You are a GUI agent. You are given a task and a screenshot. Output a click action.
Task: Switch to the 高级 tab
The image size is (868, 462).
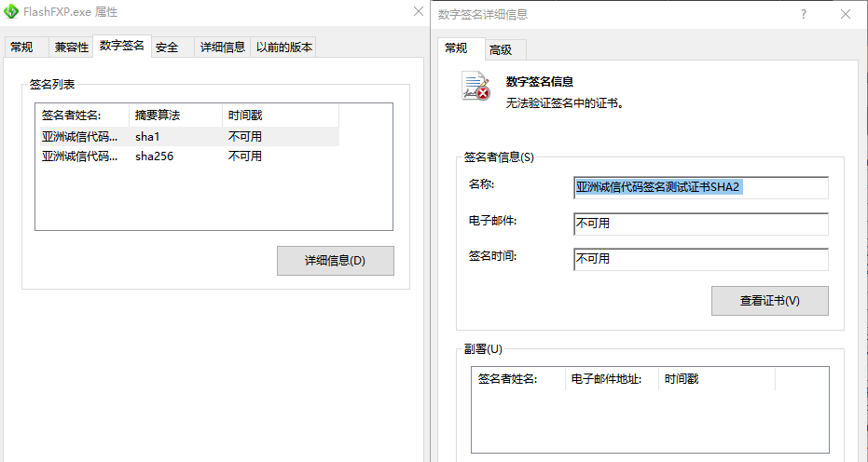click(x=505, y=49)
